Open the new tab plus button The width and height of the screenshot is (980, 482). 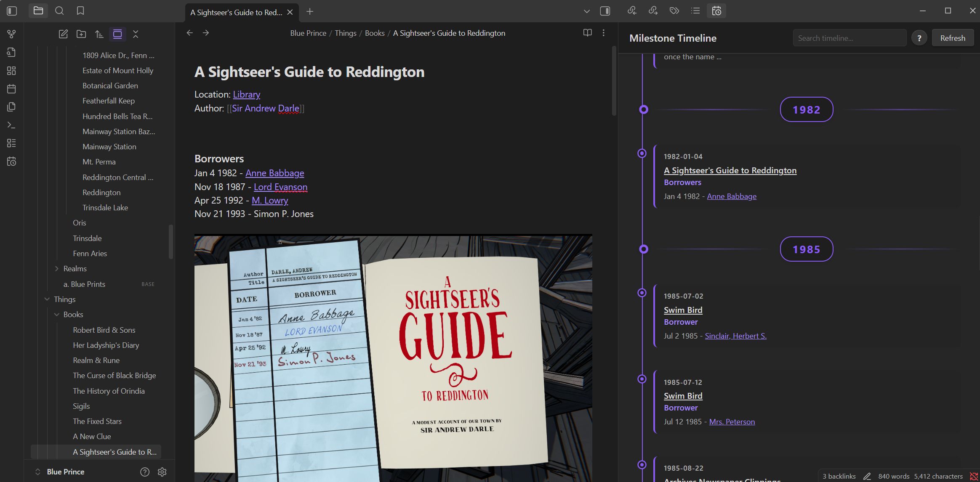[310, 12]
